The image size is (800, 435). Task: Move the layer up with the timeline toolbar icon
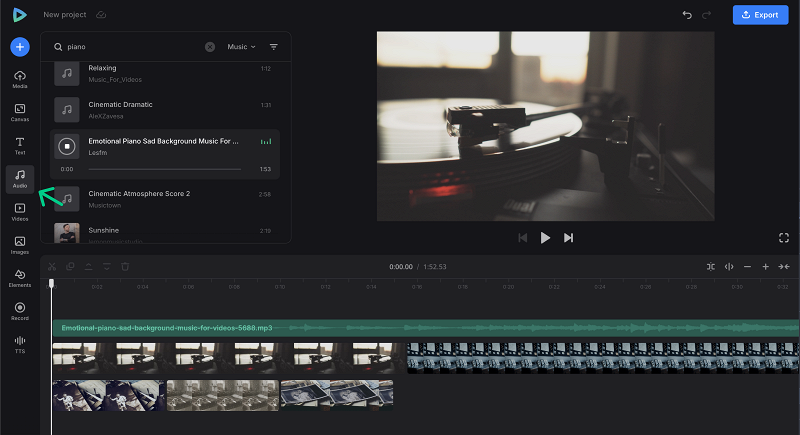pos(88,267)
